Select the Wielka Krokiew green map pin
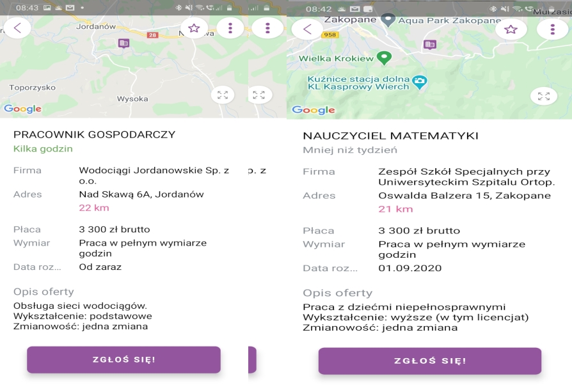 coord(384,58)
